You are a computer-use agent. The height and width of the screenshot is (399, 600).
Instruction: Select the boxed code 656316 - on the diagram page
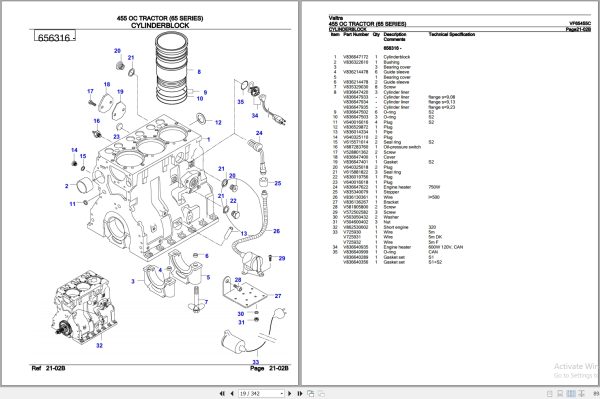[55, 36]
